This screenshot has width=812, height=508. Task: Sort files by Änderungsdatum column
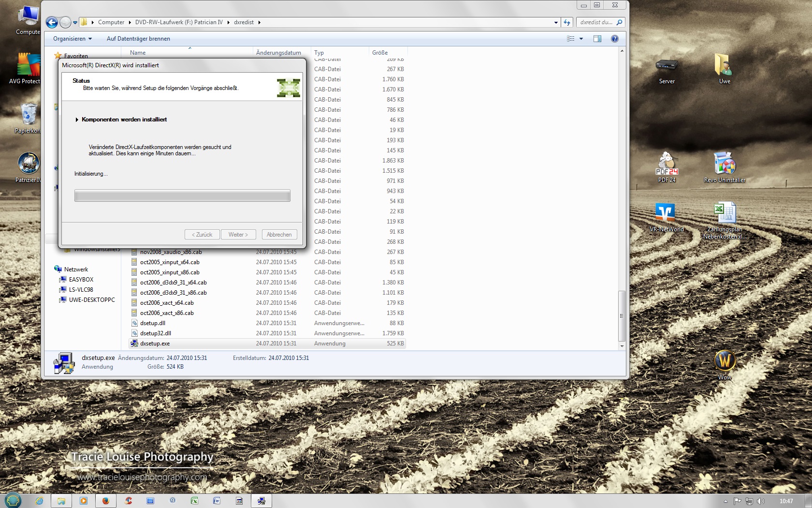point(278,52)
